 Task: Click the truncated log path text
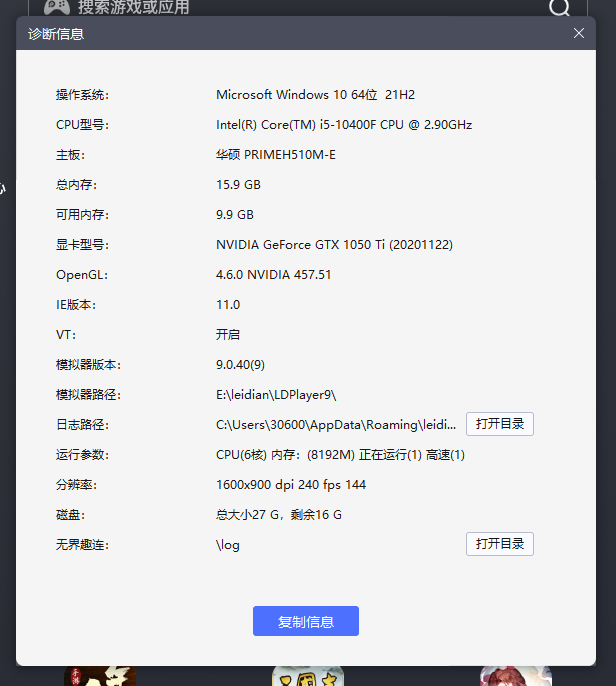coord(336,425)
